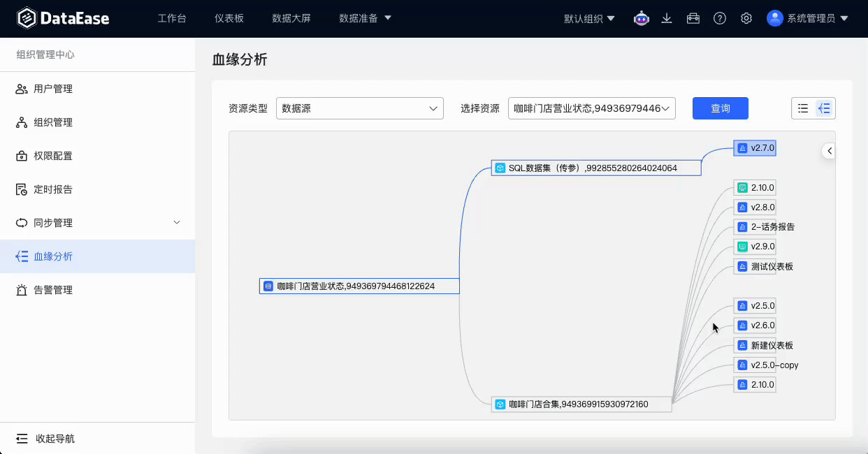Select the 血缘分析 sidebar icon
868x454 pixels.
pos(21,256)
